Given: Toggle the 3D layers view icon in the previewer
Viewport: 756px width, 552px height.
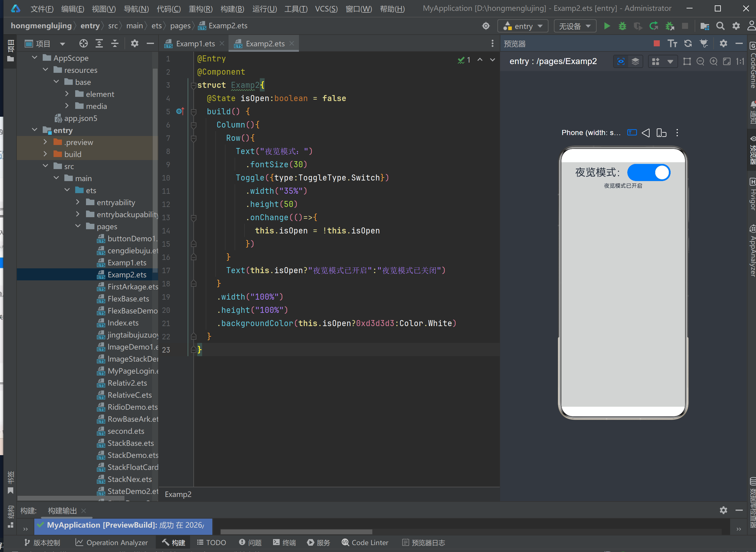Looking at the screenshot, I should point(635,61).
